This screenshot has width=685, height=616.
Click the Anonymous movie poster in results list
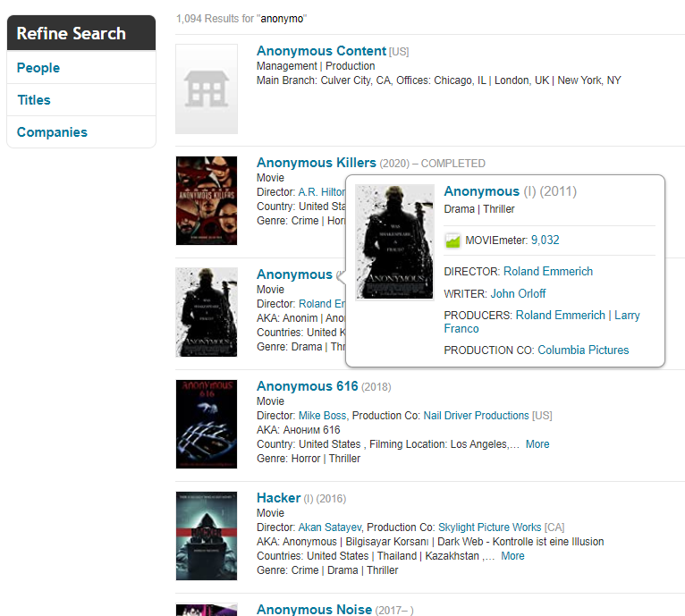click(x=207, y=312)
